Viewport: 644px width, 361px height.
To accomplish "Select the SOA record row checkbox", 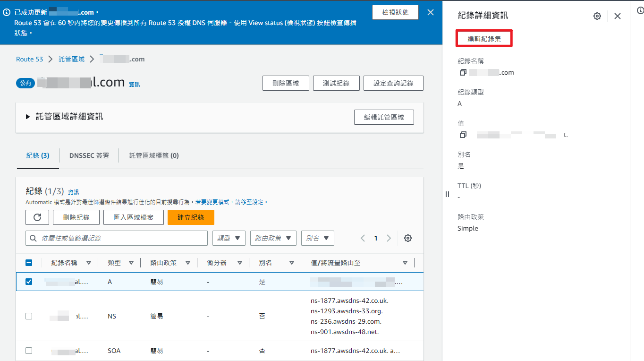I will 29,351.
